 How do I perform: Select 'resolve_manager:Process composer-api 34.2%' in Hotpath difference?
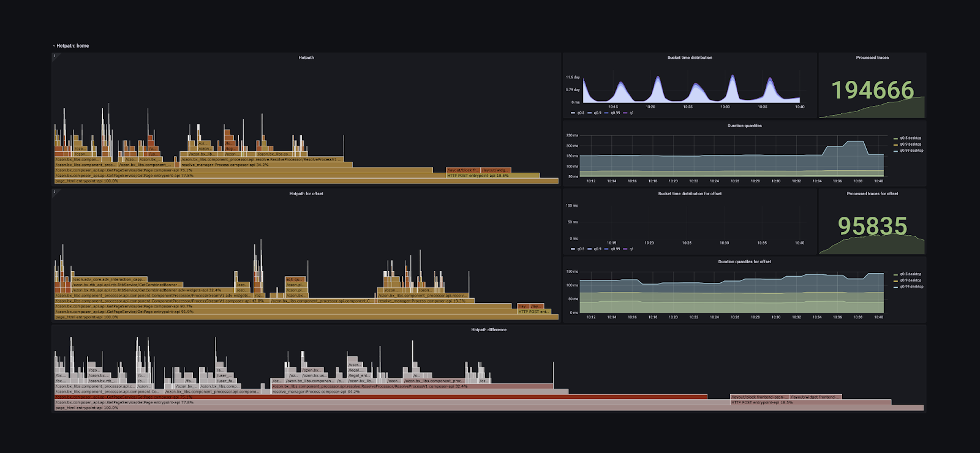click(x=420, y=392)
